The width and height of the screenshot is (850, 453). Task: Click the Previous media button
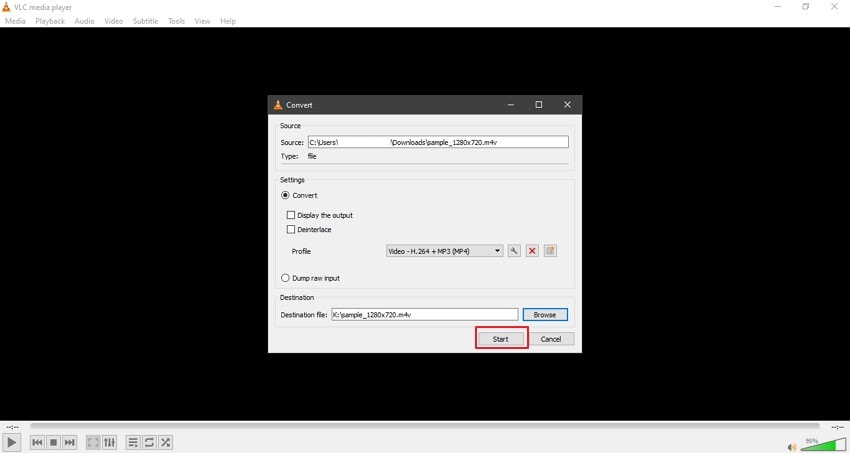coord(37,443)
